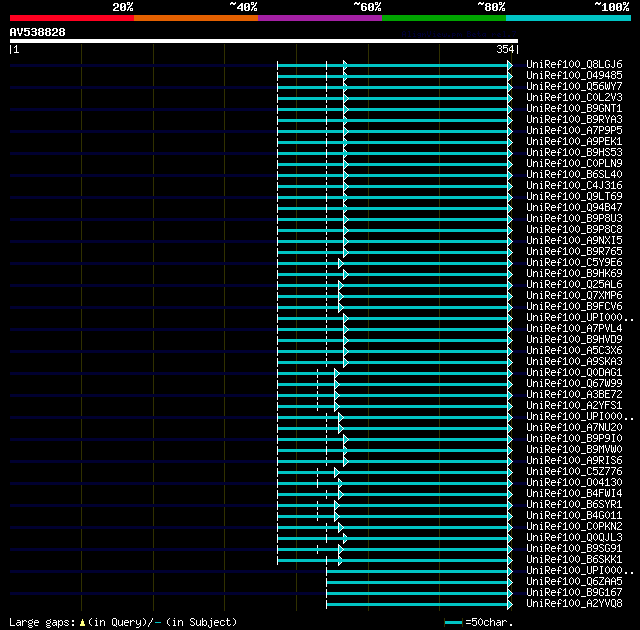
Task: Select the UniRef100_C0PKN2 label
Action: (574, 527)
